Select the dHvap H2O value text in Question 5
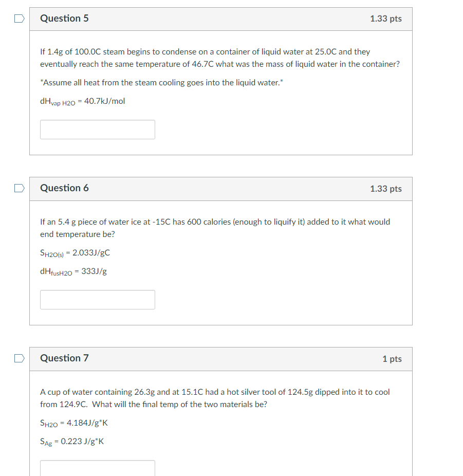Screen dimensions: 463x476 click(82, 101)
